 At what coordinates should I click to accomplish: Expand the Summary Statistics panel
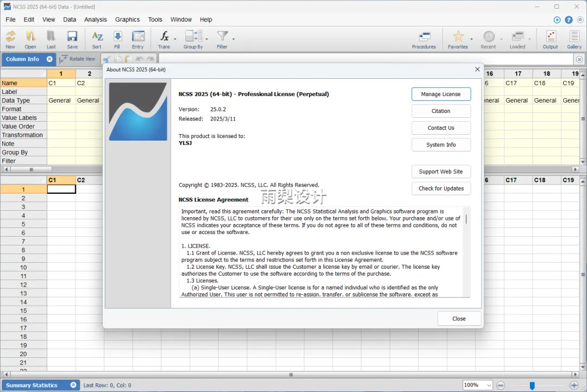click(x=73, y=385)
